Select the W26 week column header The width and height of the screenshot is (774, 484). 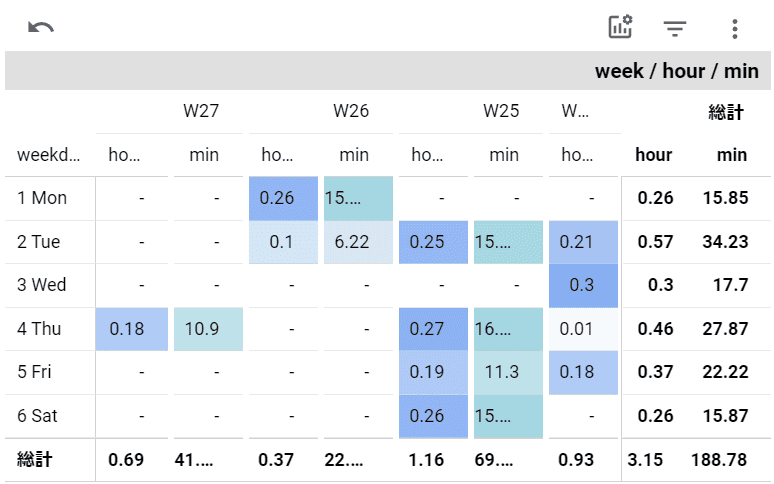click(x=351, y=111)
